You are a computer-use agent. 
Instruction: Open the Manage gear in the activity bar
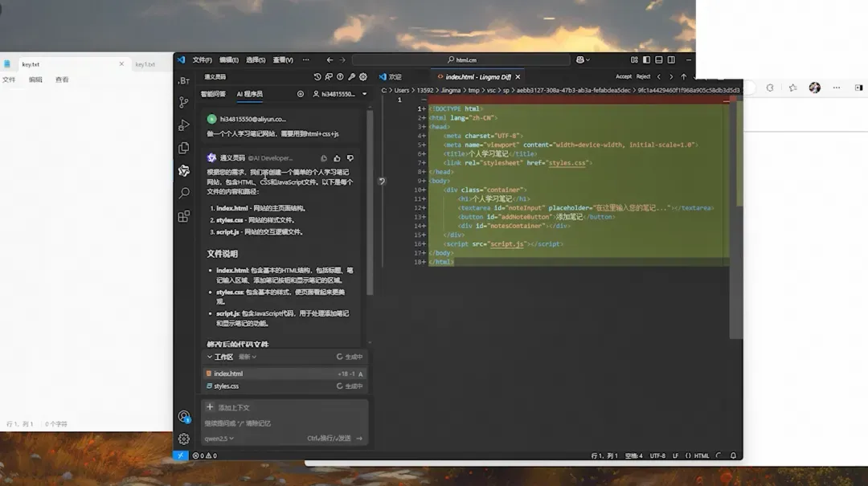(x=184, y=439)
